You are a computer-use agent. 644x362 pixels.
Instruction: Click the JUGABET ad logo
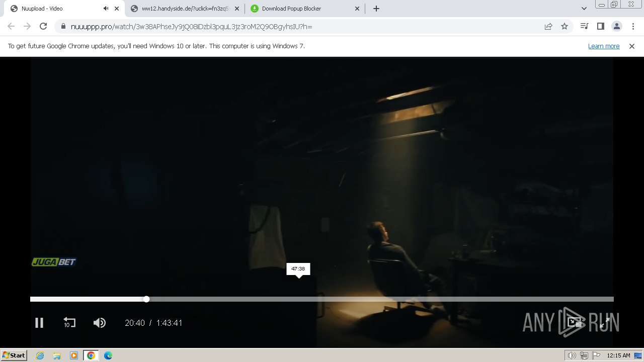54,262
